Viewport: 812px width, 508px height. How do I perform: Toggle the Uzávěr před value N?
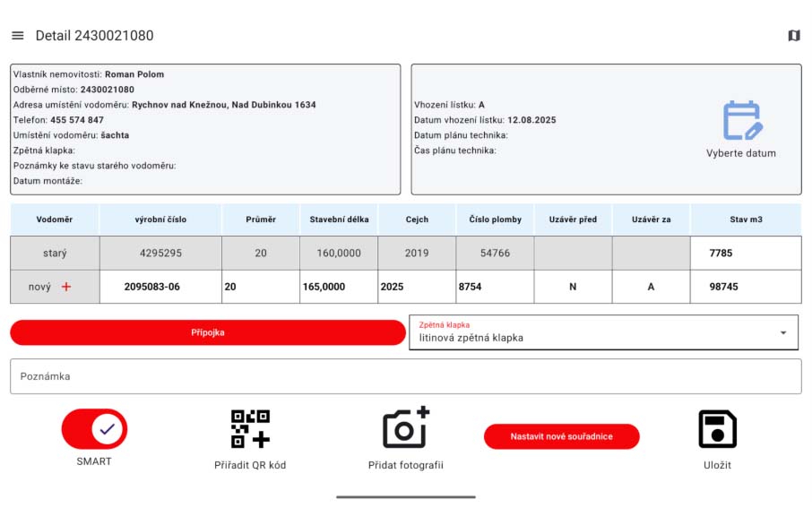[573, 287]
